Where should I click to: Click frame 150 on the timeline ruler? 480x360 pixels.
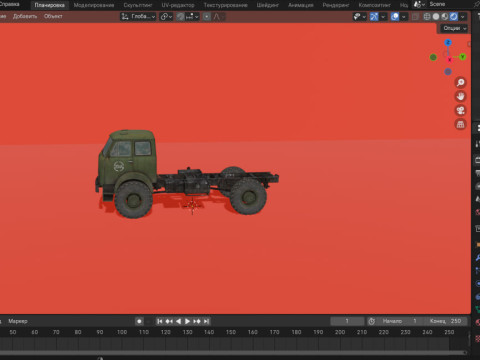coord(231,332)
